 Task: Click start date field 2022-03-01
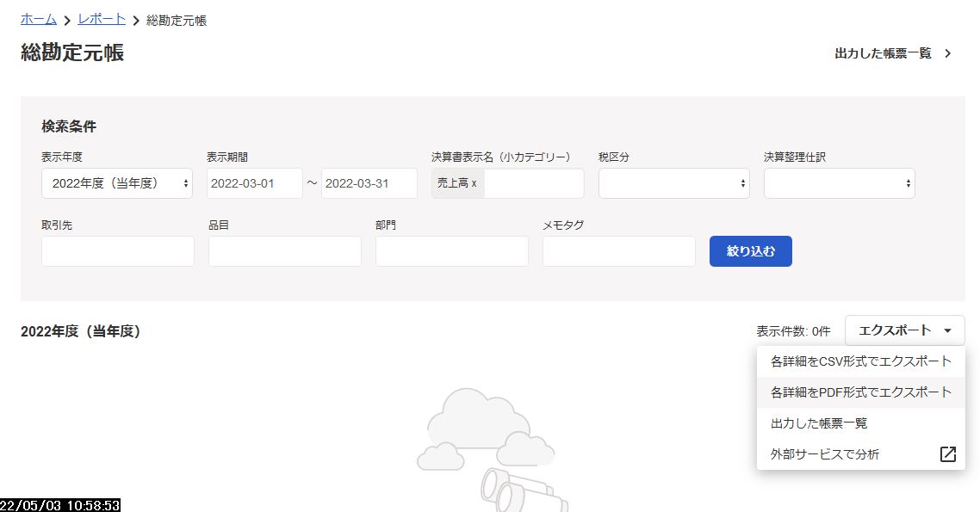(255, 183)
